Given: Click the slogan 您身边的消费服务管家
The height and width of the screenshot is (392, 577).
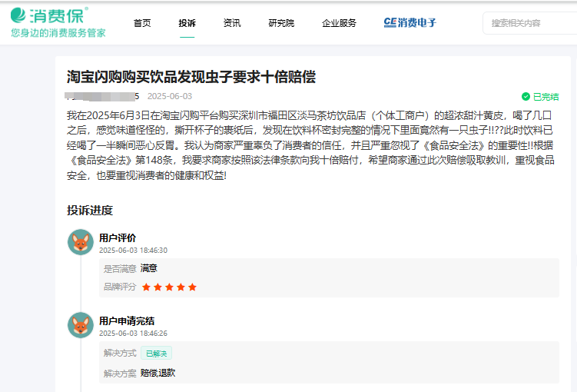Looking at the screenshot, I should pos(58,33).
